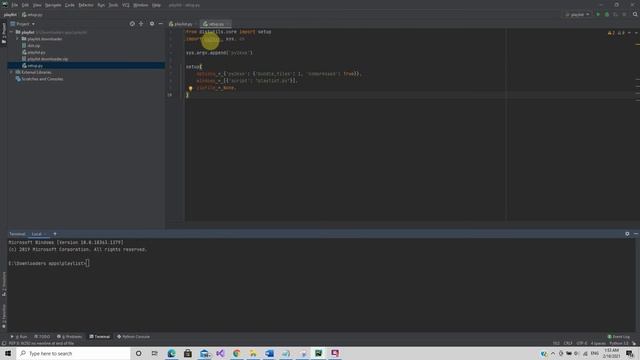640x360 pixels.
Task: Open the Tools menu
Action: coord(113,5)
